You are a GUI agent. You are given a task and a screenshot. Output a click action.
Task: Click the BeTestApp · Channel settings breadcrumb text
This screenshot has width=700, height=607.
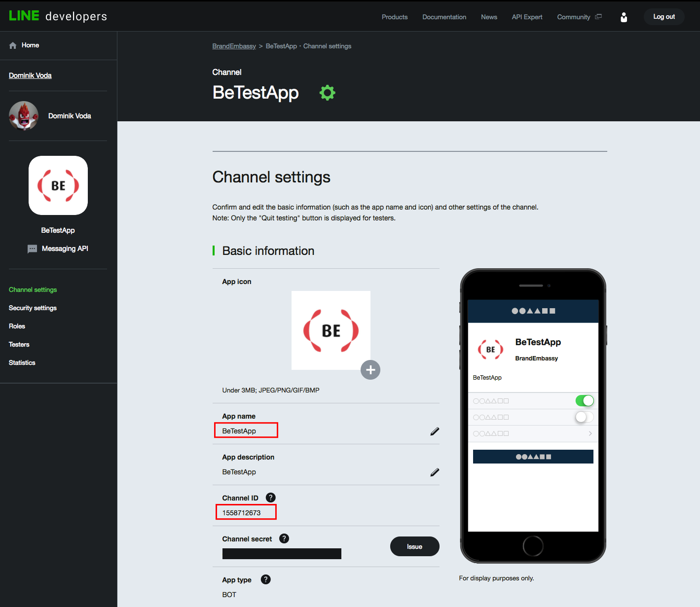tap(308, 46)
